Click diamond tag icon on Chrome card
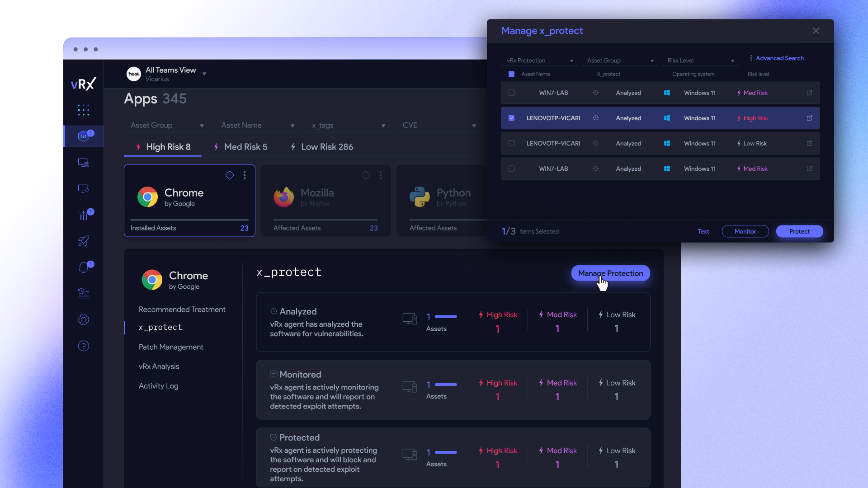This screenshot has height=488, width=868. click(x=230, y=175)
